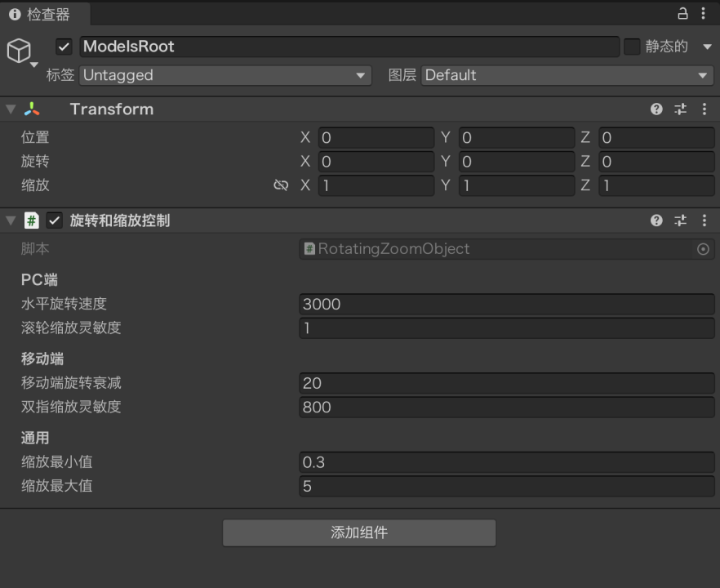The image size is (720, 588).
Task: Toggle the 缩放 constrained proportions link icon
Action: click(281, 185)
